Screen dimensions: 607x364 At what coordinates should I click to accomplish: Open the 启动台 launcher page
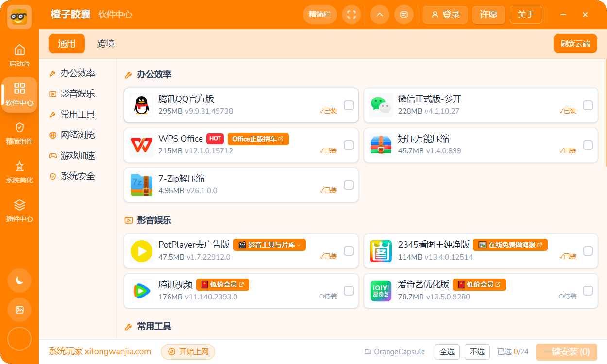click(x=19, y=56)
